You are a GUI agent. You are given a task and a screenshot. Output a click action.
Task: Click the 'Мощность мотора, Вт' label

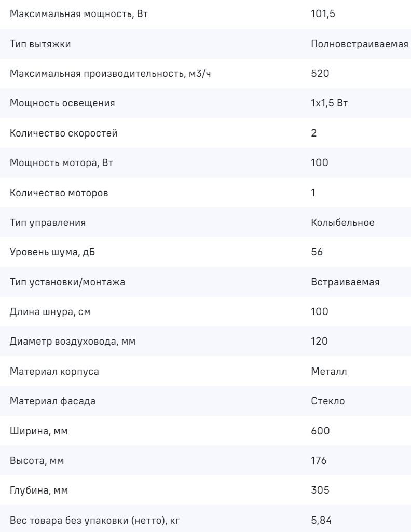(x=62, y=163)
